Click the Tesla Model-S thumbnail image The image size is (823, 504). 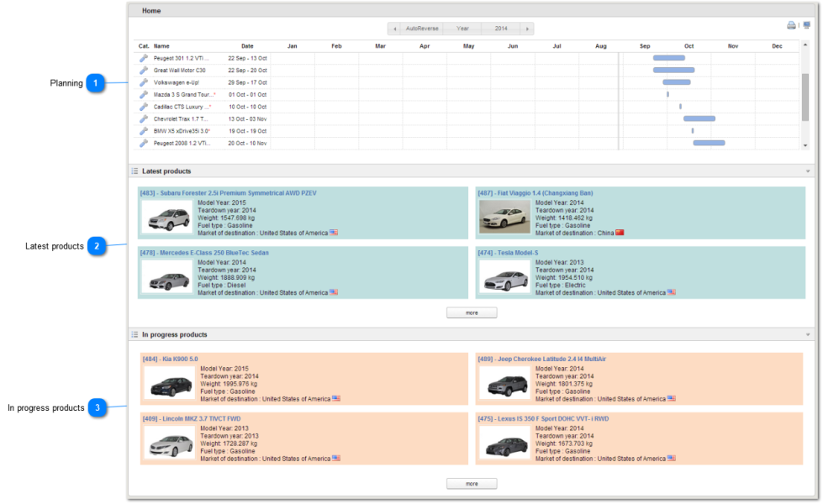(505, 277)
